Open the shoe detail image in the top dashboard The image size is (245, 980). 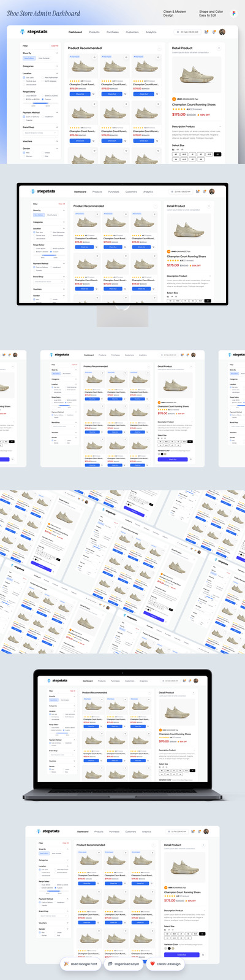[196, 75]
